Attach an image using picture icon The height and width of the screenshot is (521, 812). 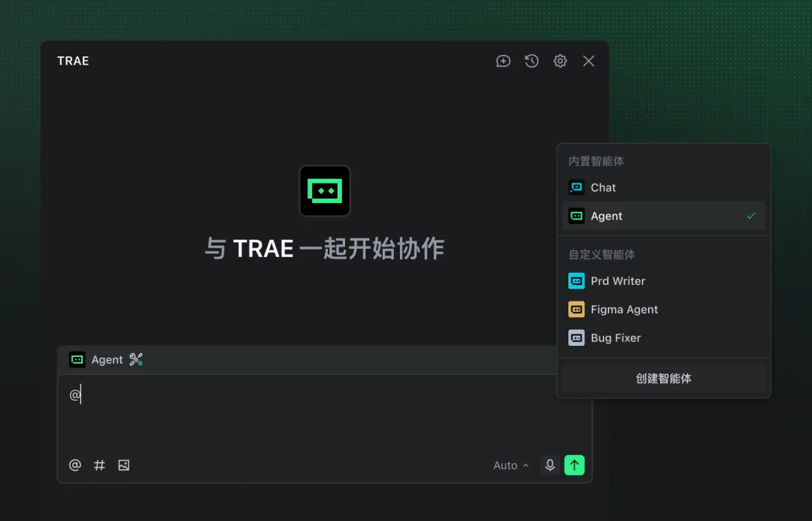[124, 465]
